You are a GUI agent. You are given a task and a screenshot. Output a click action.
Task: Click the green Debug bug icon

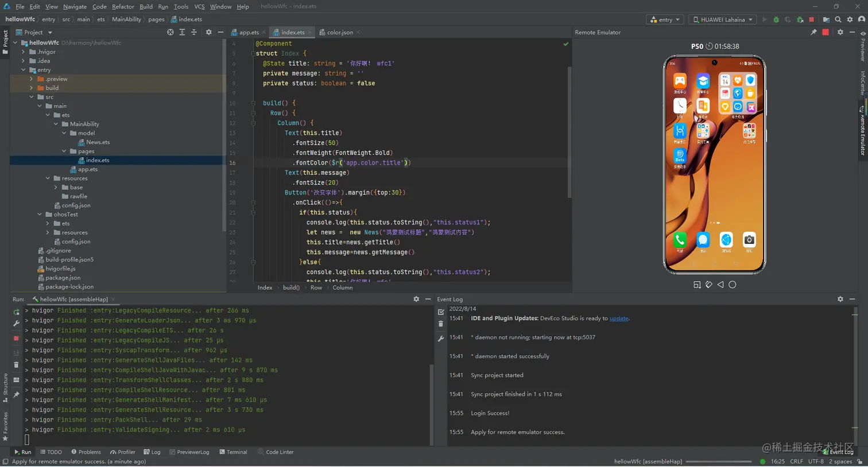[776, 20]
